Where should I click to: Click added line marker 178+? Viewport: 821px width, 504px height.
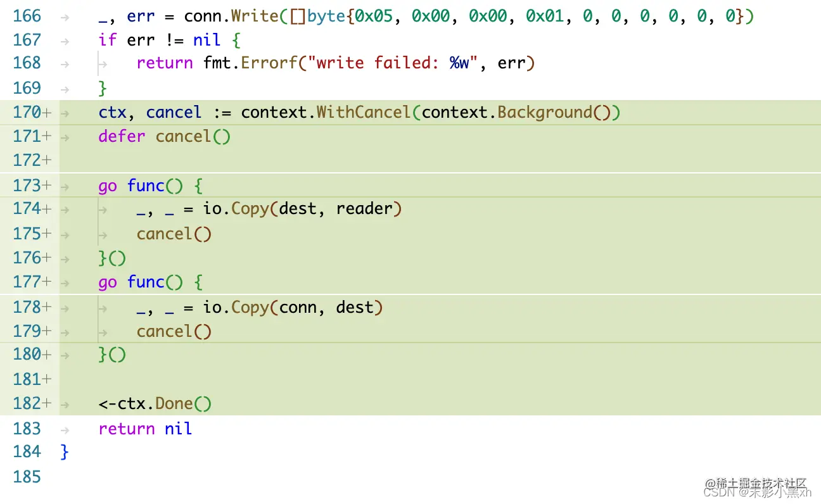click(32, 307)
